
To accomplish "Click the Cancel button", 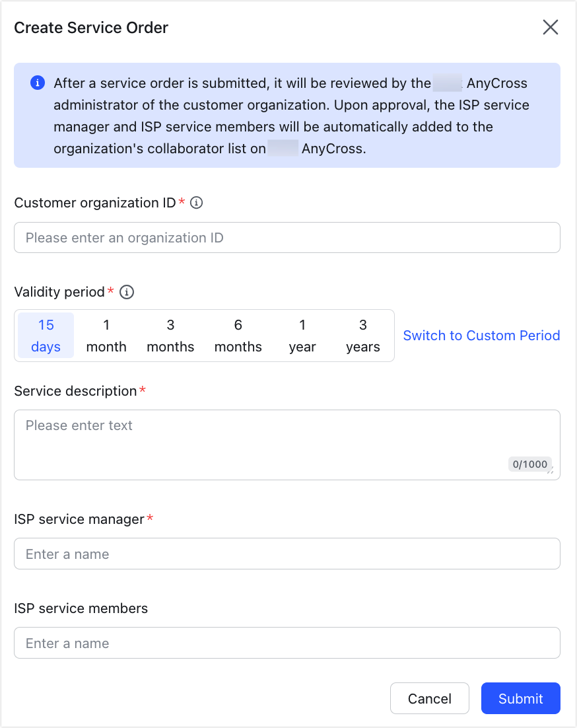I will point(429,698).
